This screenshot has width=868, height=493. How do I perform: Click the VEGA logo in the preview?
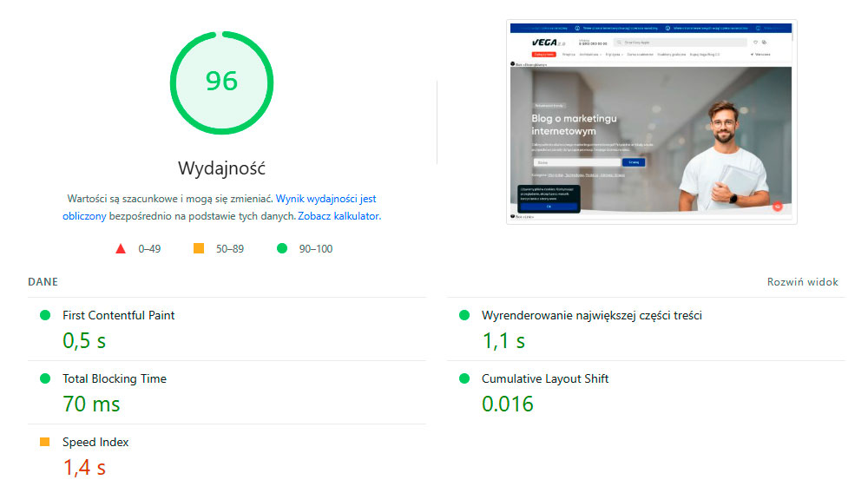click(x=549, y=43)
